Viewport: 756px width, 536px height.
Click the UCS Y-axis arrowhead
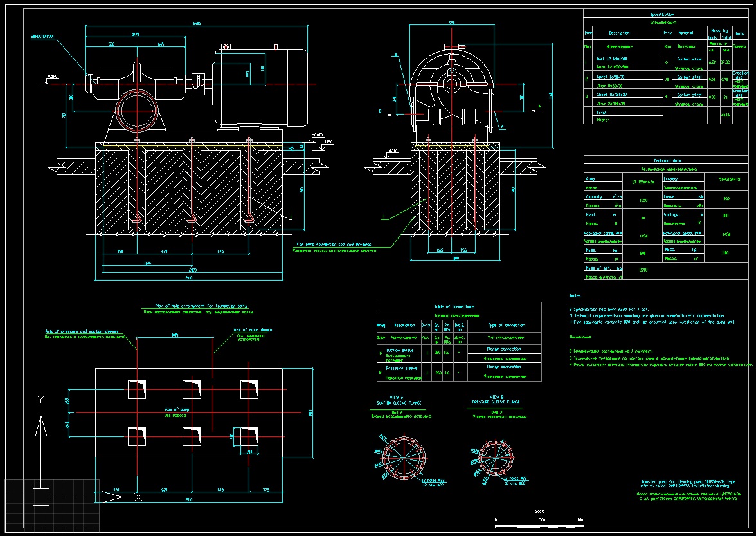point(41,427)
